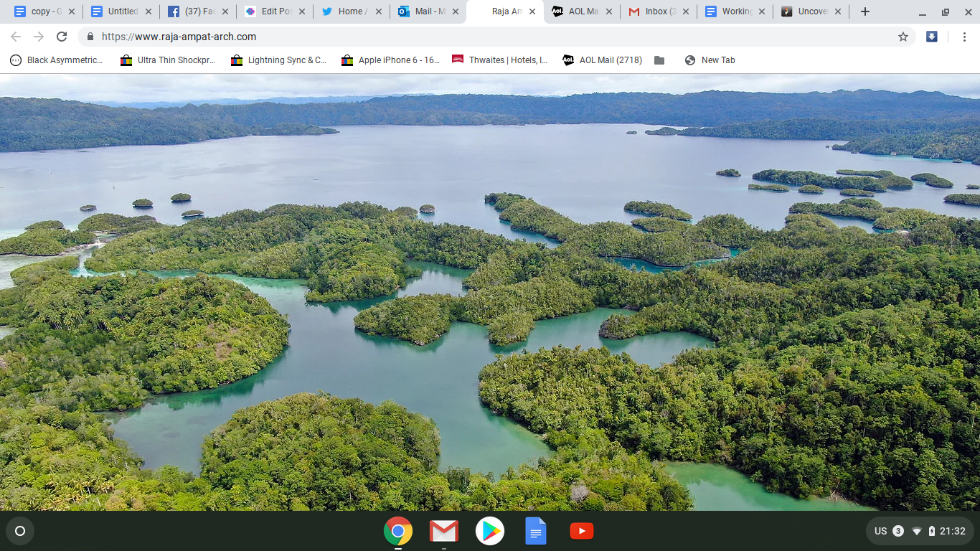
Task: Open a new tab with plus button
Action: tap(865, 11)
